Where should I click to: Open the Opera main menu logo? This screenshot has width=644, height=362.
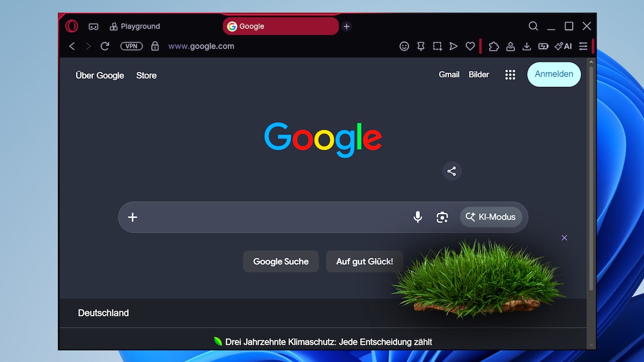[71, 26]
